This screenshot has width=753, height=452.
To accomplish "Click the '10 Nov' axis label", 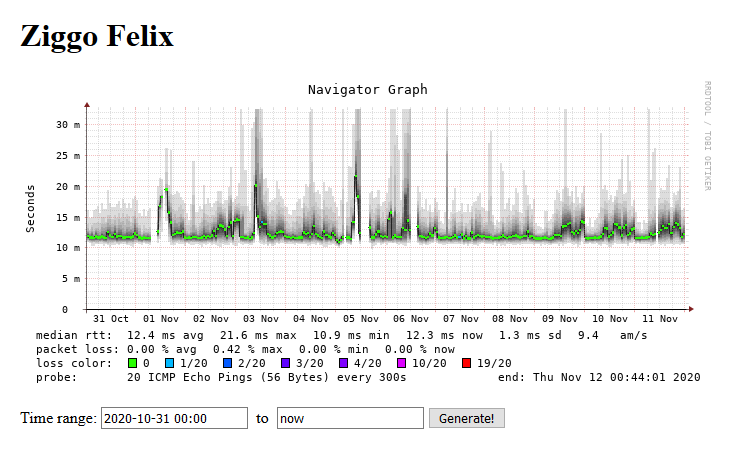I will coord(609,318).
